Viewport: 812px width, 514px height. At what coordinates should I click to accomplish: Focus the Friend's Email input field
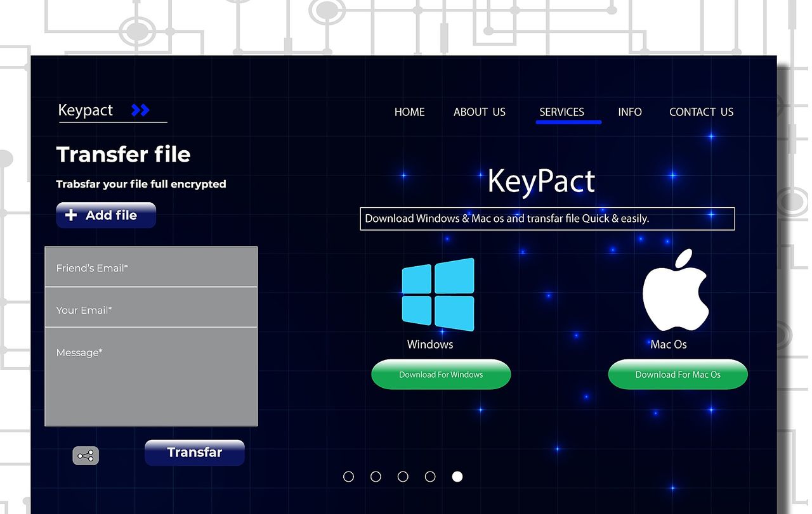pos(151,267)
